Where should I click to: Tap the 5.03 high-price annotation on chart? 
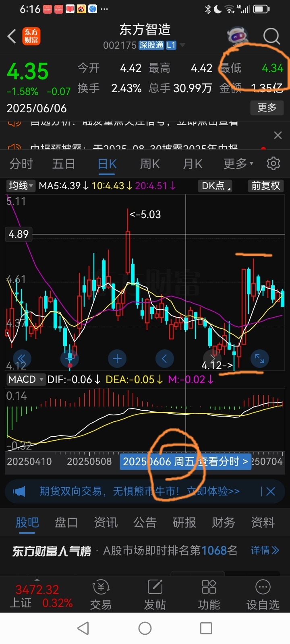[x=145, y=214]
